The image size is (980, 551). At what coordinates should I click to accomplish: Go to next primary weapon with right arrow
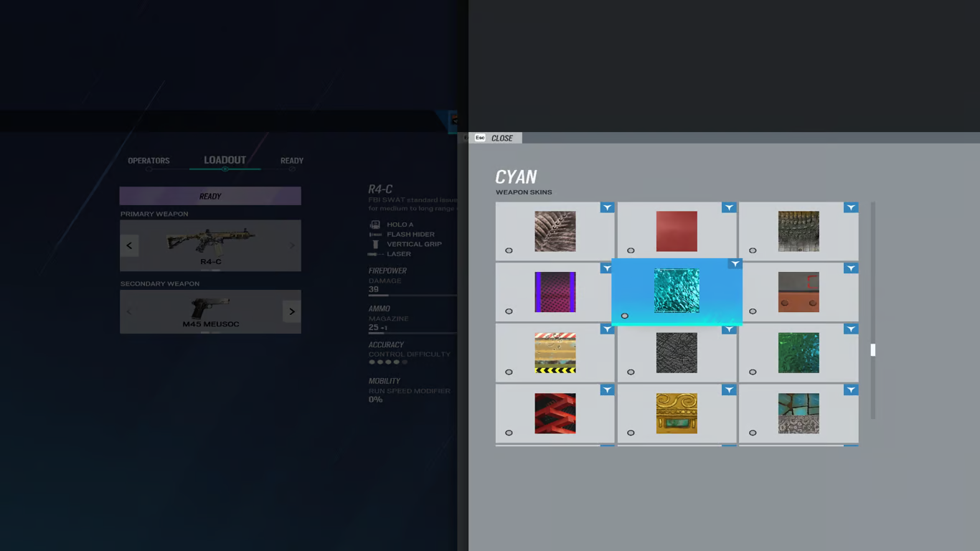pos(292,245)
